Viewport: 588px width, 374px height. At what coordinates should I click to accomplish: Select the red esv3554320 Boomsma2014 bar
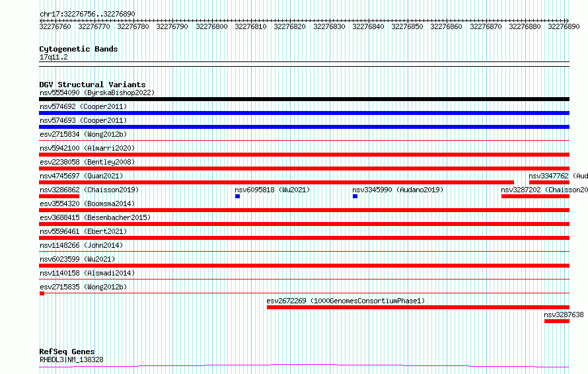pos(304,210)
